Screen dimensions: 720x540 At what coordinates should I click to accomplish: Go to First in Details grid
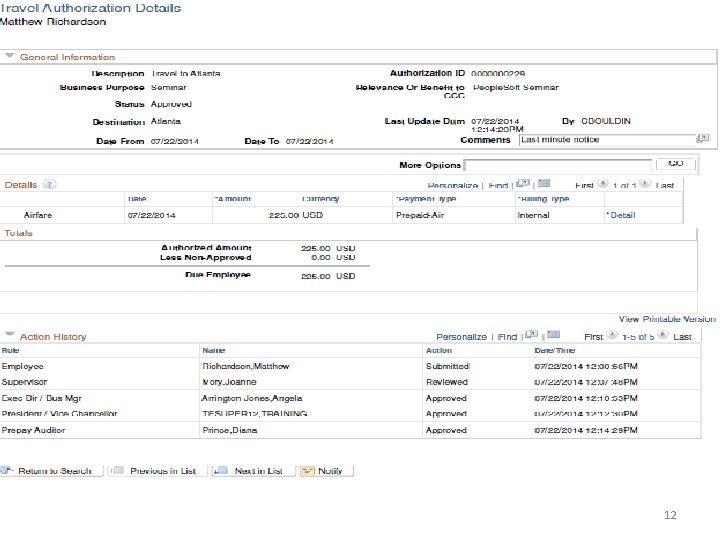click(x=584, y=186)
